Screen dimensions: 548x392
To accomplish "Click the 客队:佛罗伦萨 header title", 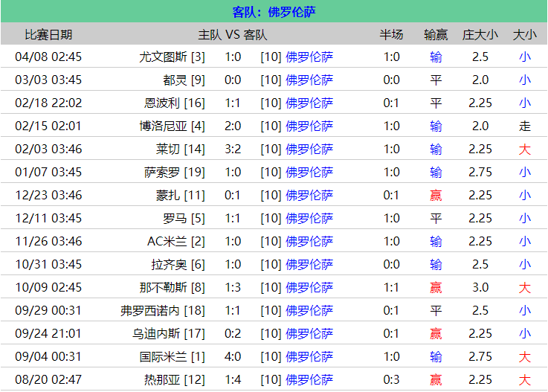I will point(274,12).
